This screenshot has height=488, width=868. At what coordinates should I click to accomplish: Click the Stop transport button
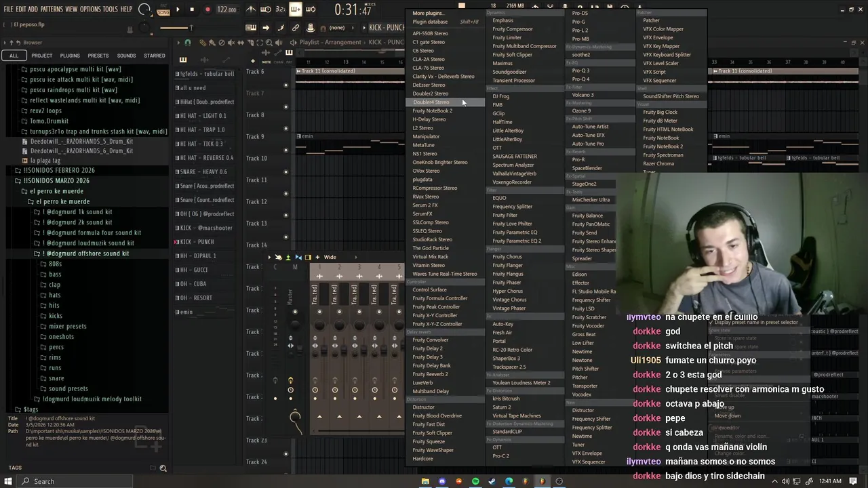click(192, 9)
